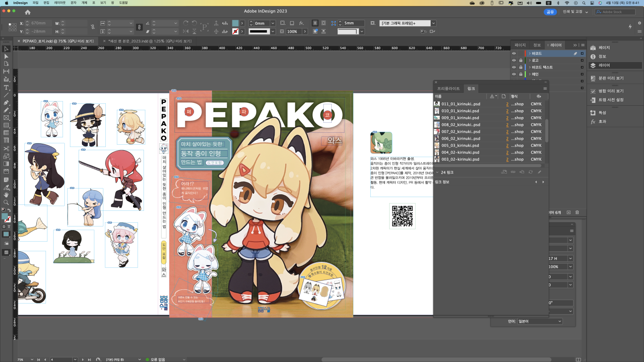
Task: Open the 기본 그래픽 프레임 object style dropdown
Action: coord(433,23)
